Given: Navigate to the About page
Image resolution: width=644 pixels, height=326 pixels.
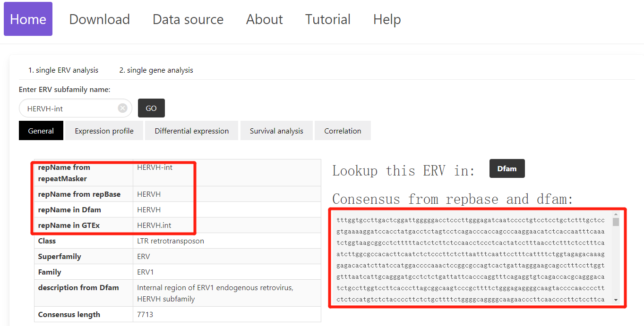Looking at the screenshot, I should point(264,19).
